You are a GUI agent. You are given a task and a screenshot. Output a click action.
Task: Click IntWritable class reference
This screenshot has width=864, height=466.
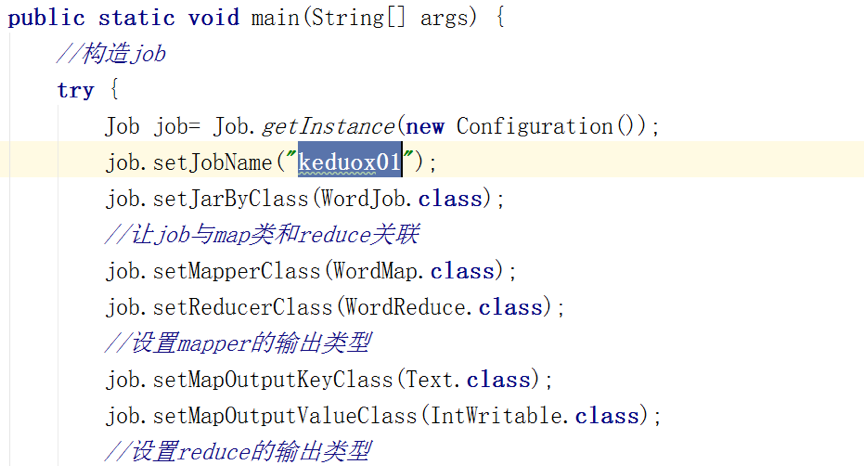click(x=495, y=415)
